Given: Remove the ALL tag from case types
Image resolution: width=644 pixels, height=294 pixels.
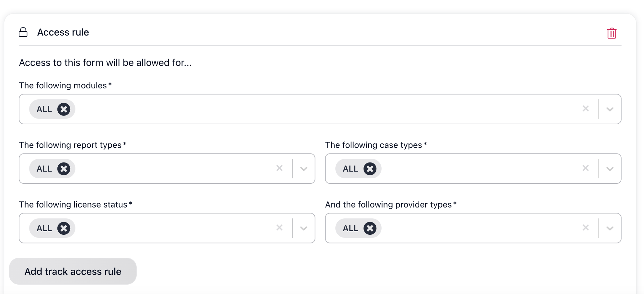Looking at the screenshot, I should click(370, 169).
